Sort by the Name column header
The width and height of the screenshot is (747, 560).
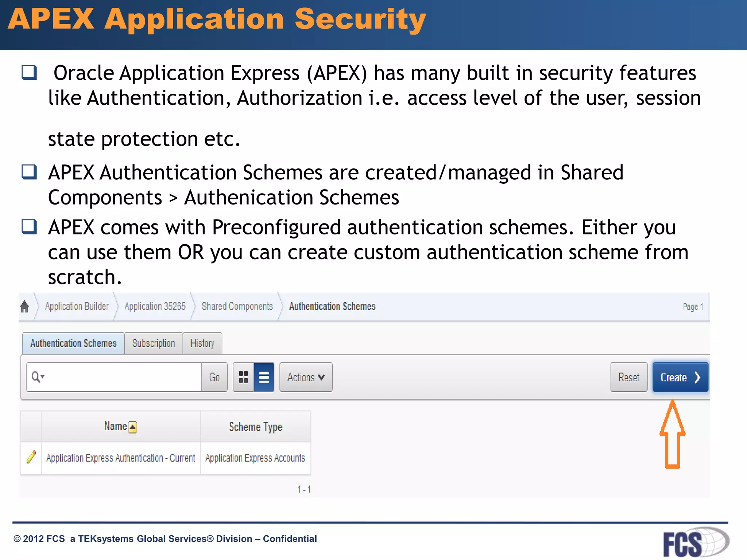click(x=116, y=426)
